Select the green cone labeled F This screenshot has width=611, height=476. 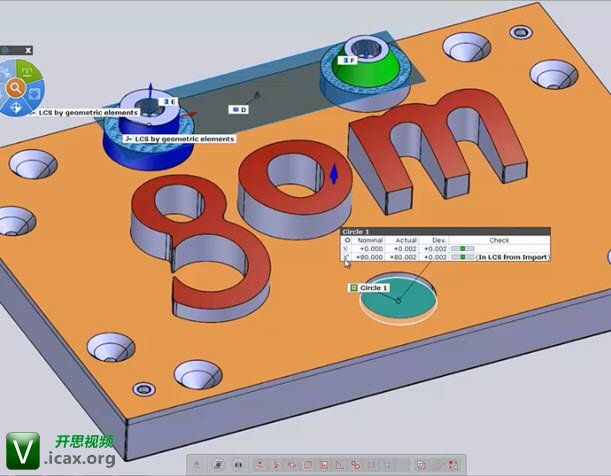click(x=366, y=74)
